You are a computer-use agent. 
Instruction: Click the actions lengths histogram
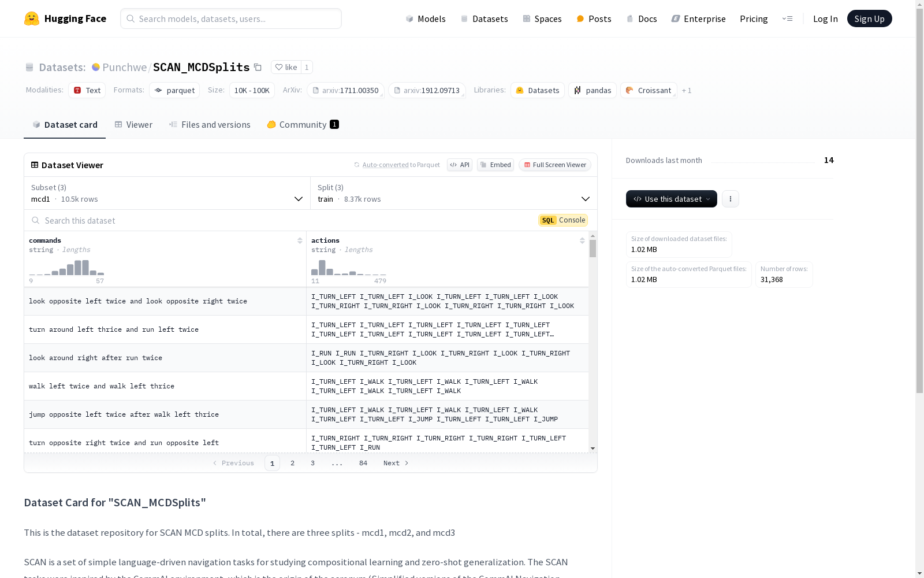coord(349,268)
